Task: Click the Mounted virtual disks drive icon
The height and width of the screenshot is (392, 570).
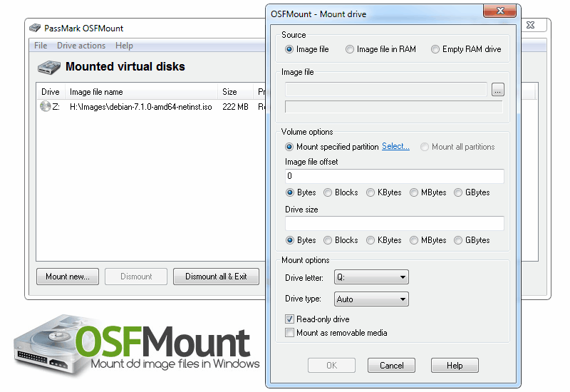Action: tap(48, 67)
